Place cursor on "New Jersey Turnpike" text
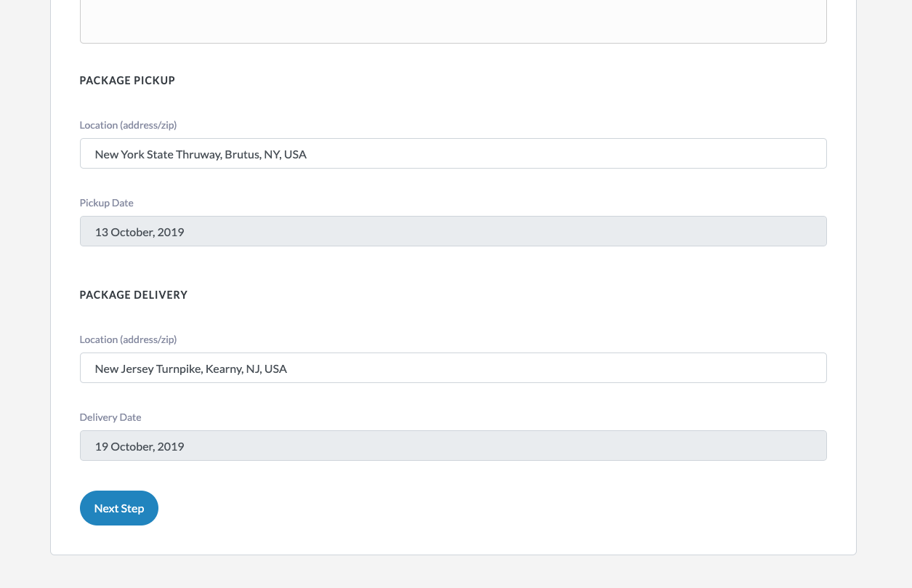 (148, 369)
